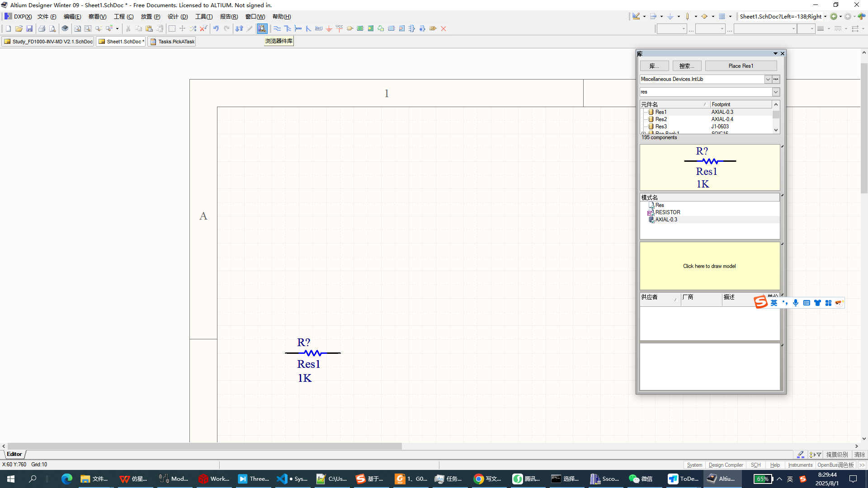Click the select inside area icon
The height and width of the screenshot is (488, 868).
[x=172, y=28]
